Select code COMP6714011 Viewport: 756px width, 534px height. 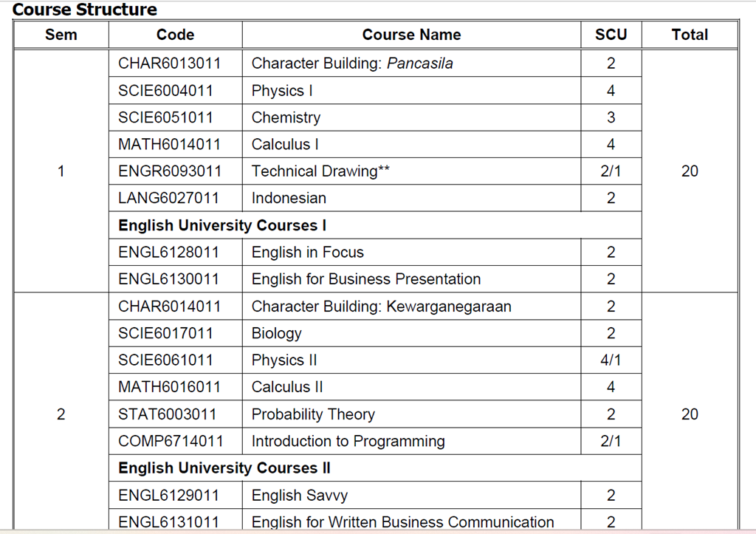click(x=171, y=441)
